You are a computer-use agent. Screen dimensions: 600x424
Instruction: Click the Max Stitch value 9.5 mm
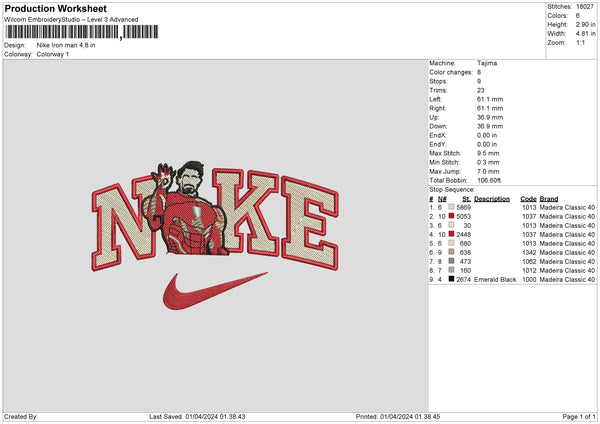click(488, 153)
